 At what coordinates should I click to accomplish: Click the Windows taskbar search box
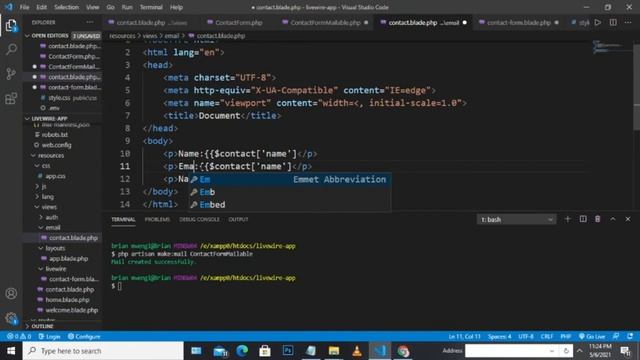point(103,351)
